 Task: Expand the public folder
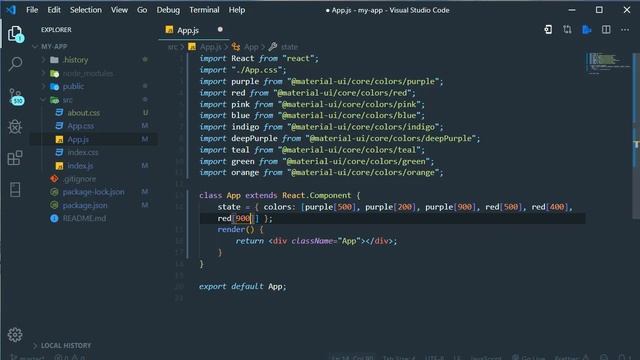(43, 86)
